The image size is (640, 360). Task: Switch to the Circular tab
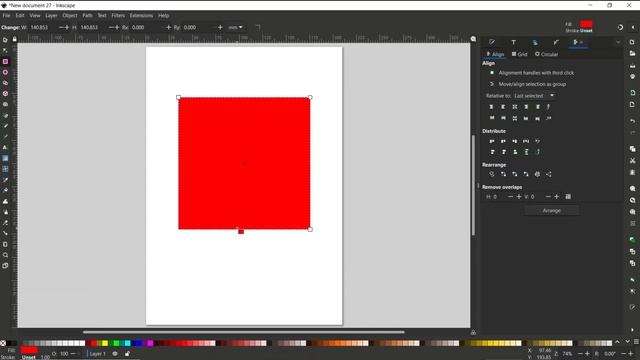tap(547, 54)
